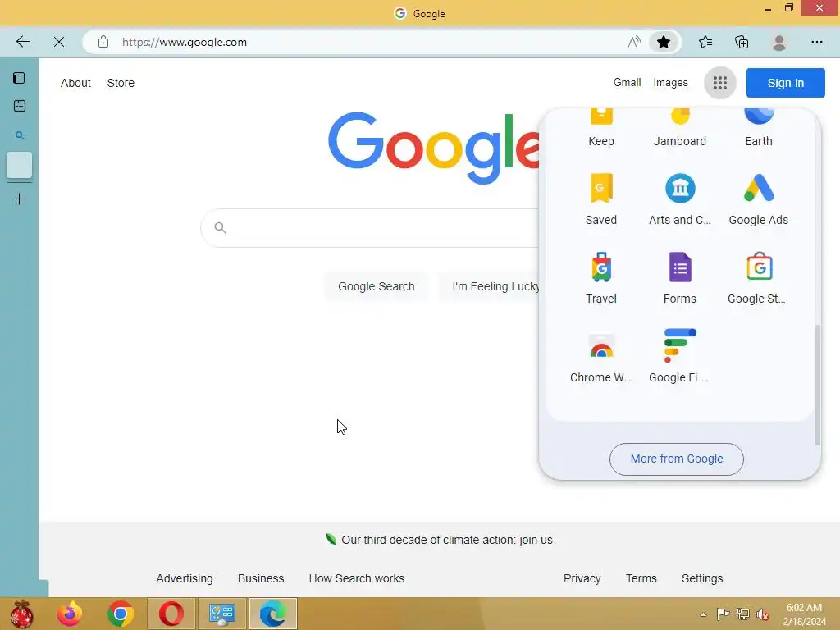This screenshot has height=630, width=840.
Task: Open Chrome Web Store app
Action: [601, 357]
